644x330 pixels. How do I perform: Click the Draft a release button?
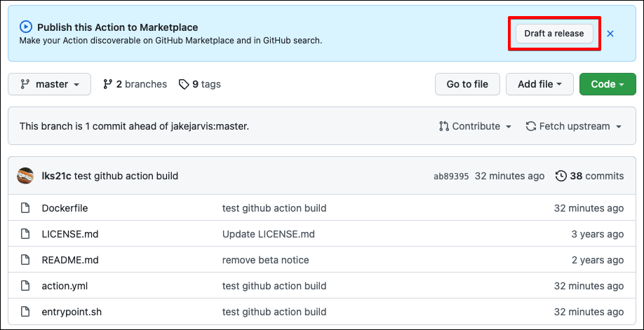click(554, 34)
